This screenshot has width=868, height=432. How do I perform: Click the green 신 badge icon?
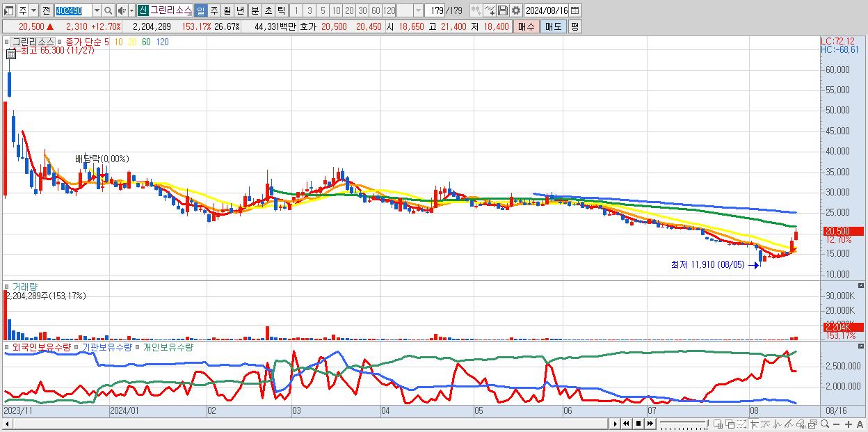pos(143,10)
